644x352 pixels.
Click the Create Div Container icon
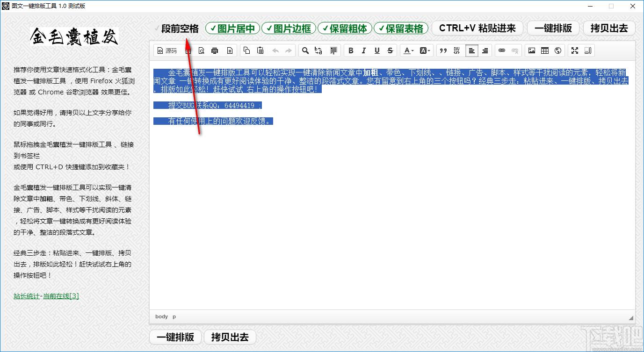(x=457, y=50)
